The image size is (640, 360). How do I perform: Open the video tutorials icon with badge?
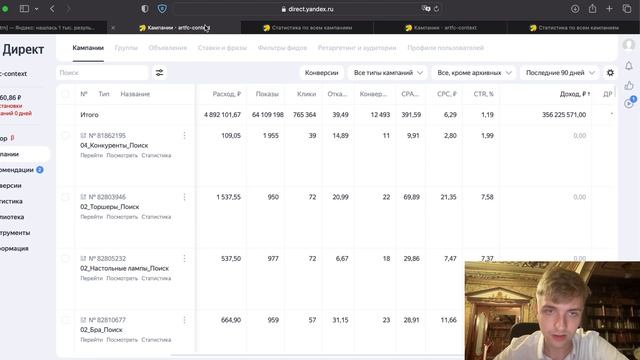(629, 103)
